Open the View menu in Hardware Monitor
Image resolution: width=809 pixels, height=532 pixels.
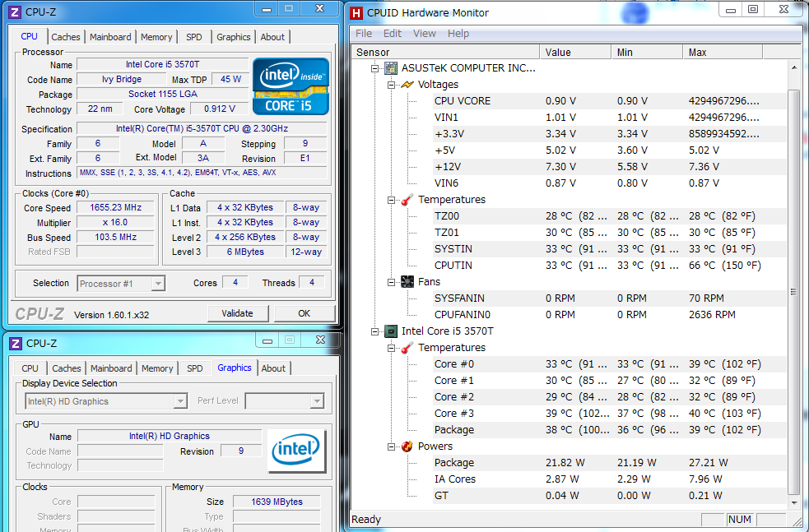[425, 34]
